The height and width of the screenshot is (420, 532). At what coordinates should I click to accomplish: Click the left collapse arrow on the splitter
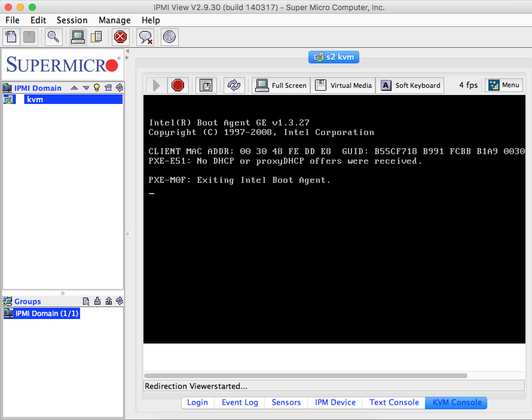(x=127, y=51)
